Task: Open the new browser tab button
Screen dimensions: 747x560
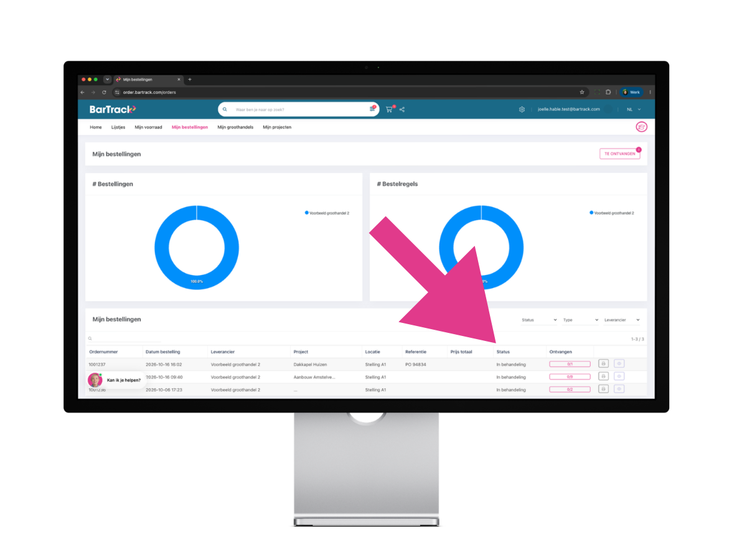Action: tap(190, 80)
